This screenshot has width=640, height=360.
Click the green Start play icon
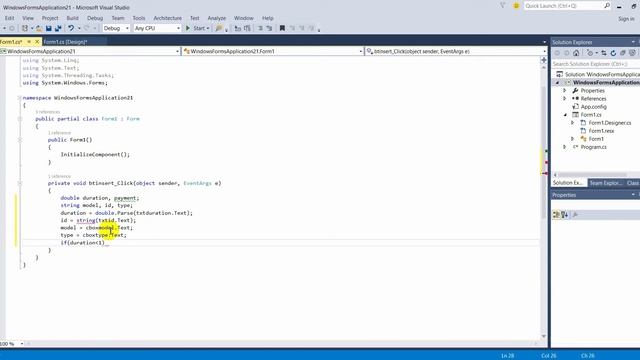(x=188, y=28)
